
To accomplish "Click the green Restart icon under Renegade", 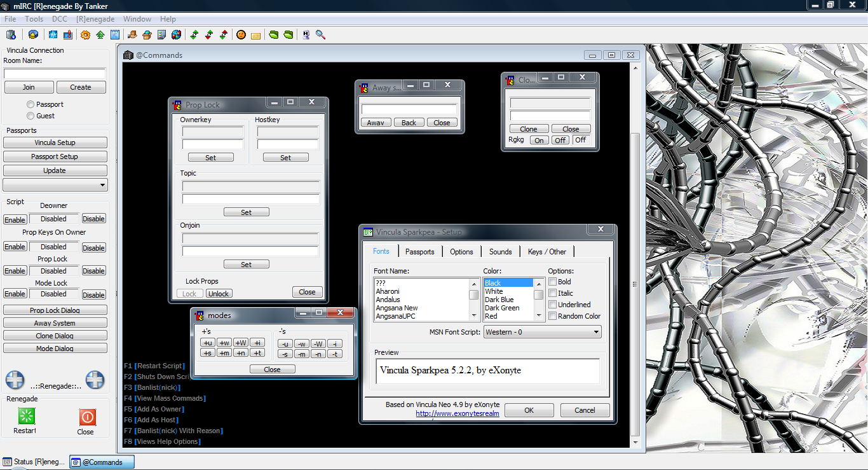I will pyautogui.click(x=26, y=416).
